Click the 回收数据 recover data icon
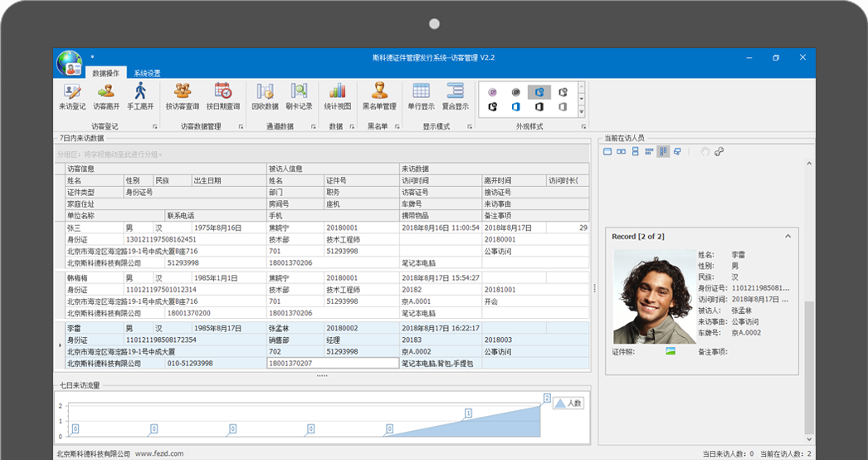Viewport: 868px width, 460px height. click(x=265, y=95)
